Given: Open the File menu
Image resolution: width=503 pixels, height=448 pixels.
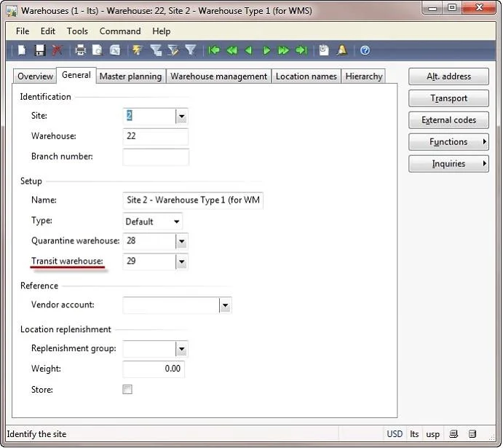Looking at the screenshot, I should (x=23, y=31).
